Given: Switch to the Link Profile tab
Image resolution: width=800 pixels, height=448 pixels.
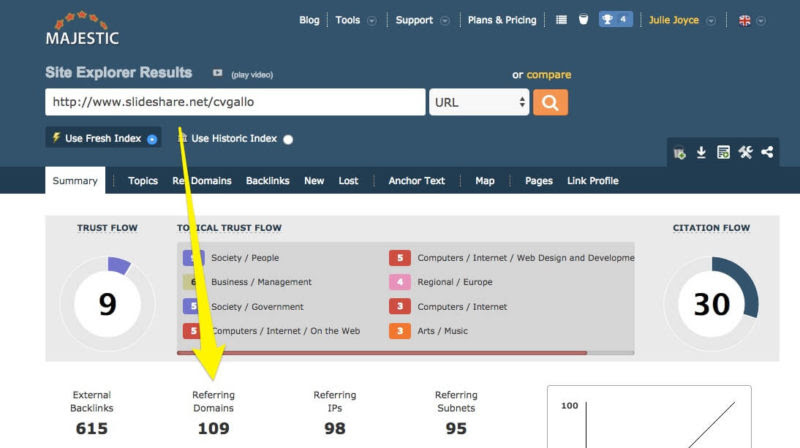Looking at the screenshot, I should click(593, 181).
